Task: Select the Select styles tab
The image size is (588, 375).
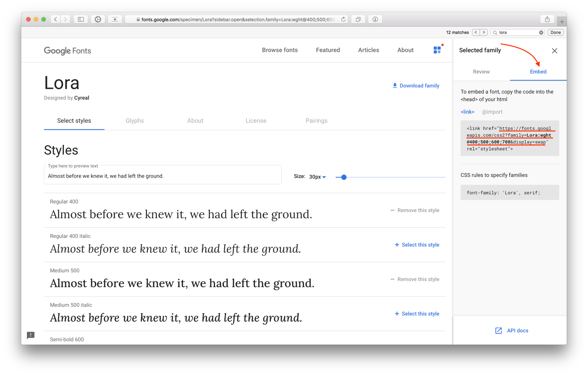Action: pyautogui.click(x=74, y=121)
